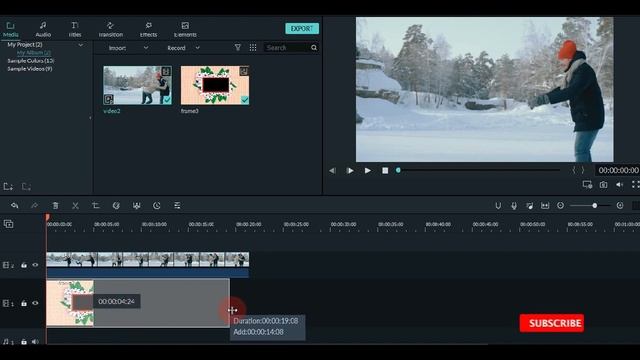Select the Crop tool icon
Viewport: 640px width, 360px height.
tap(96, 205)
